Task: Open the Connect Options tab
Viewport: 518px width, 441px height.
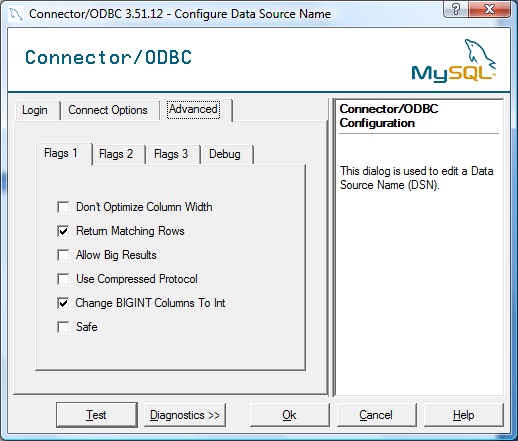Action: click(x=111, y=110)
